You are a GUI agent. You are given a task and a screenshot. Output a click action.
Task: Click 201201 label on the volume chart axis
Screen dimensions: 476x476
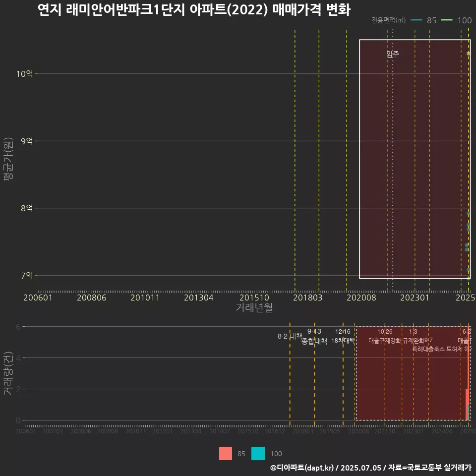163,431
